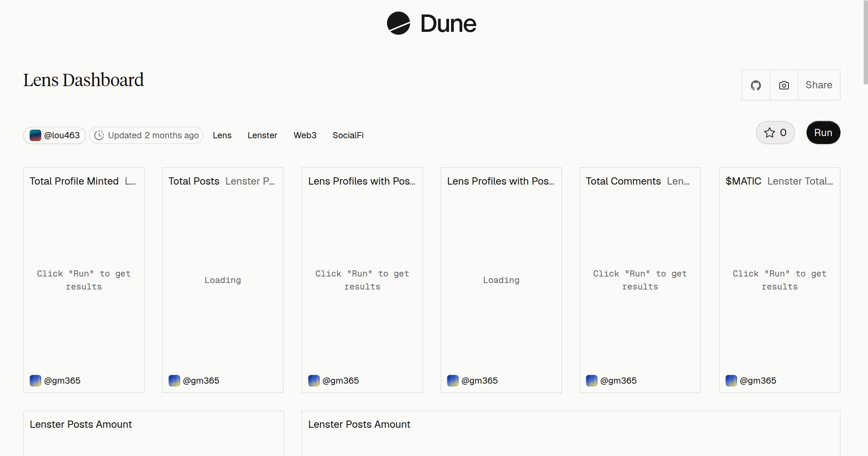
Task: Click @gm365 avatar in Total Profile Minted card
Action: click(35, 381)
